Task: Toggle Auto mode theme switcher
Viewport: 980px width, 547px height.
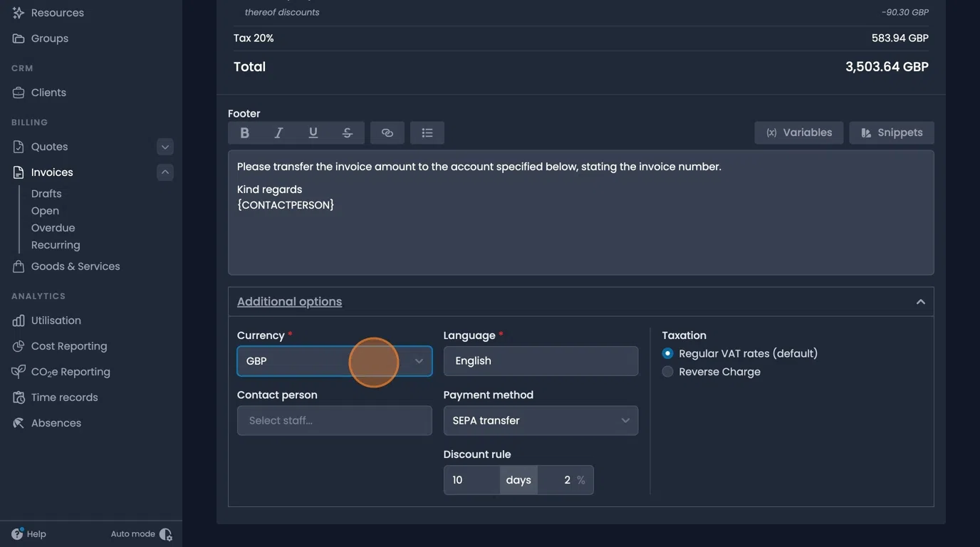Action: tap(165, 533)
